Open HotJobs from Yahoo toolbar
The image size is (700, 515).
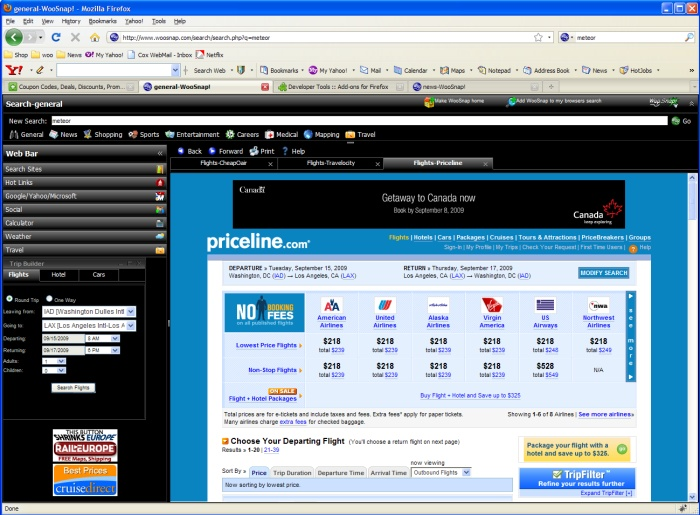click(x=636, y=71)
